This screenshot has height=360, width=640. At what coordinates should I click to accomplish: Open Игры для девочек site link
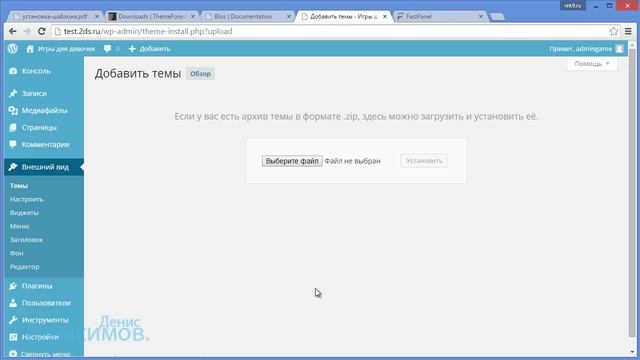click(66, 49)
